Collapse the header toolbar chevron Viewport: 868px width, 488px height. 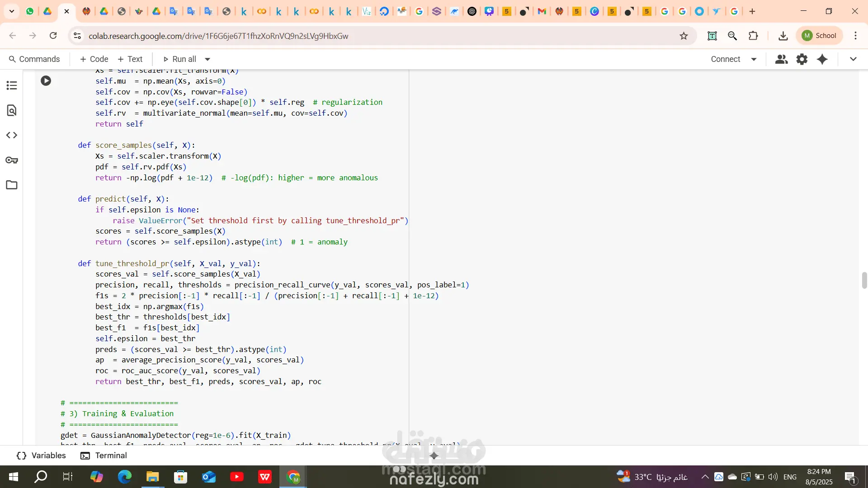853,59
